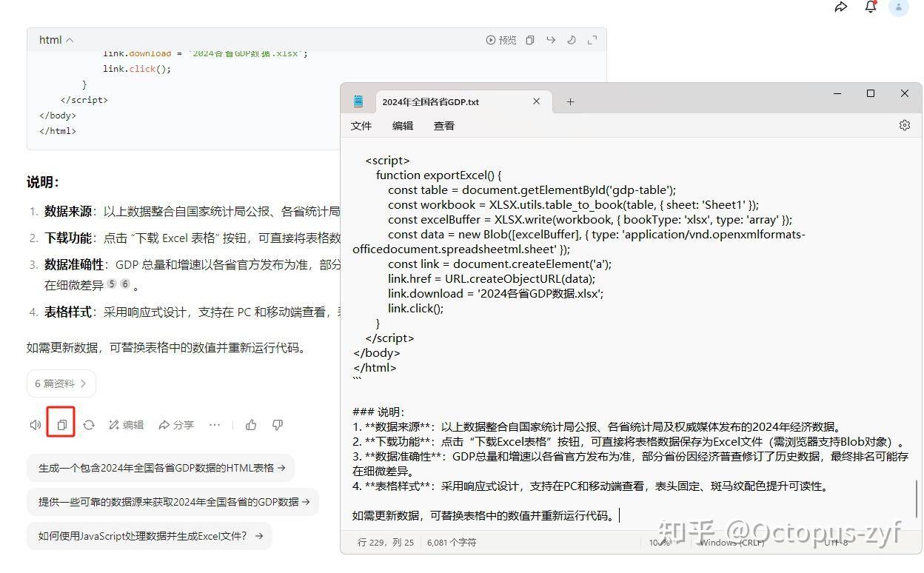
Task: Click the 行 229，列 25 status bar position
Action: point(385,543)
